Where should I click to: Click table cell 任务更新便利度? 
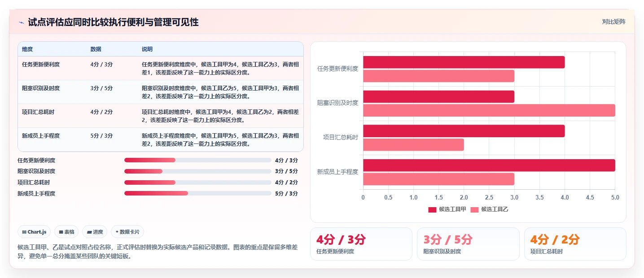41,64
